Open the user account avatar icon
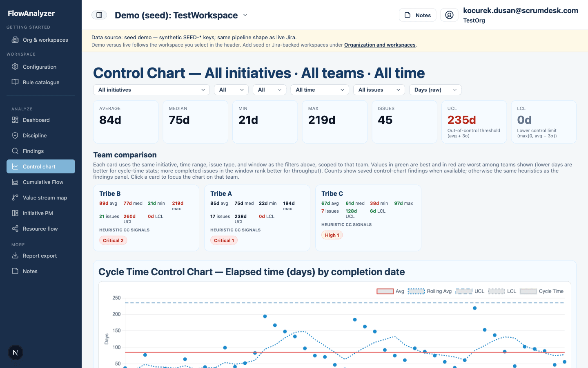Image resolution: width=588 pixels, height=368 pixels. click(449, 15)
